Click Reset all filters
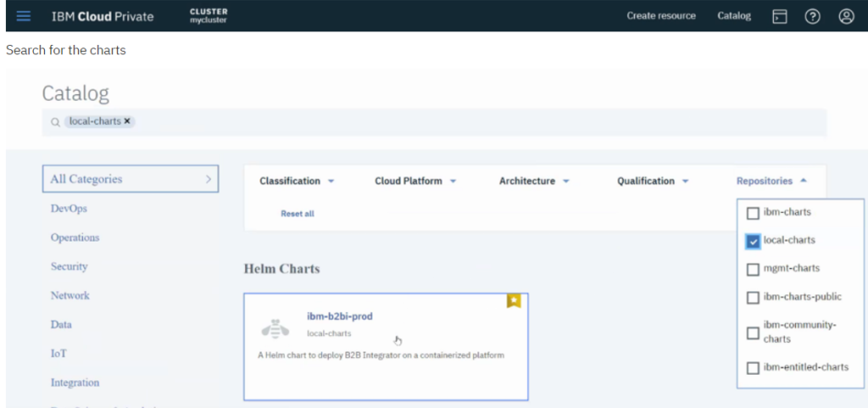The width and height of the screenshot is (868, 408). click(298, 214)
